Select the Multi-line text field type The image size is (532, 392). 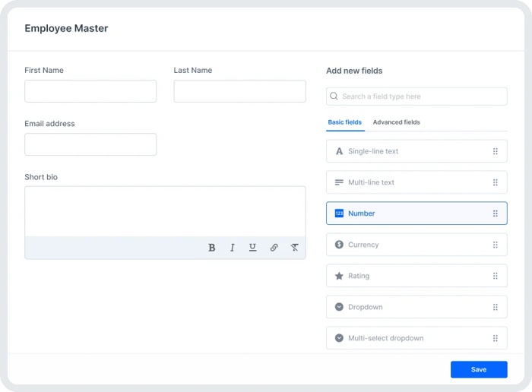coord(416,182)
